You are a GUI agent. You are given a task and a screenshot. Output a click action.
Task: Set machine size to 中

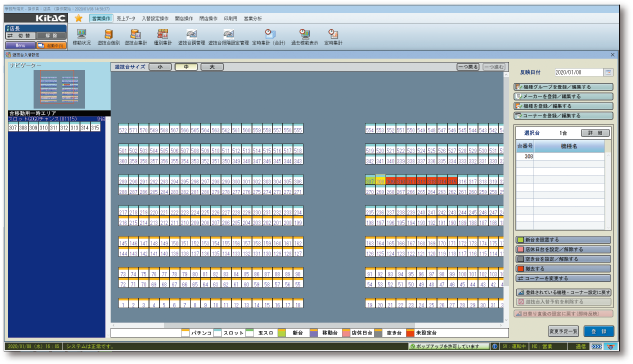tap(186, 67)
